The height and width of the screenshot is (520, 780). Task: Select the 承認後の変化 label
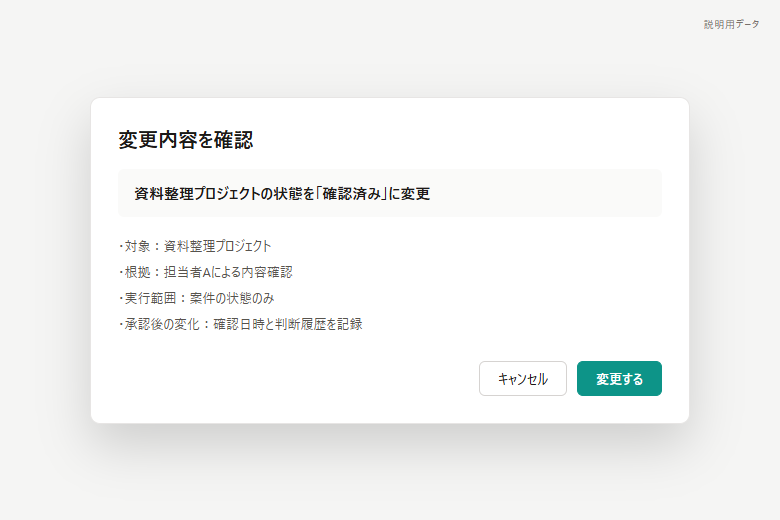point(162,324)
